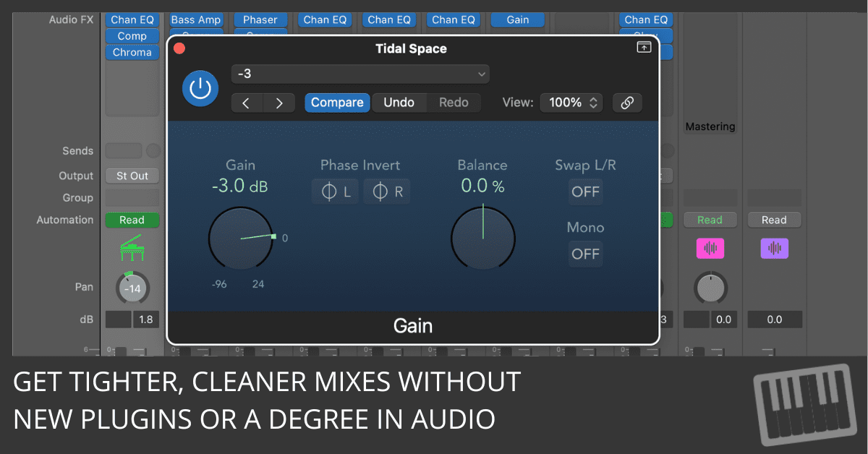Click the Undo button
The width and height of the screenshot is (868, 454).
(x=399, y=103)
